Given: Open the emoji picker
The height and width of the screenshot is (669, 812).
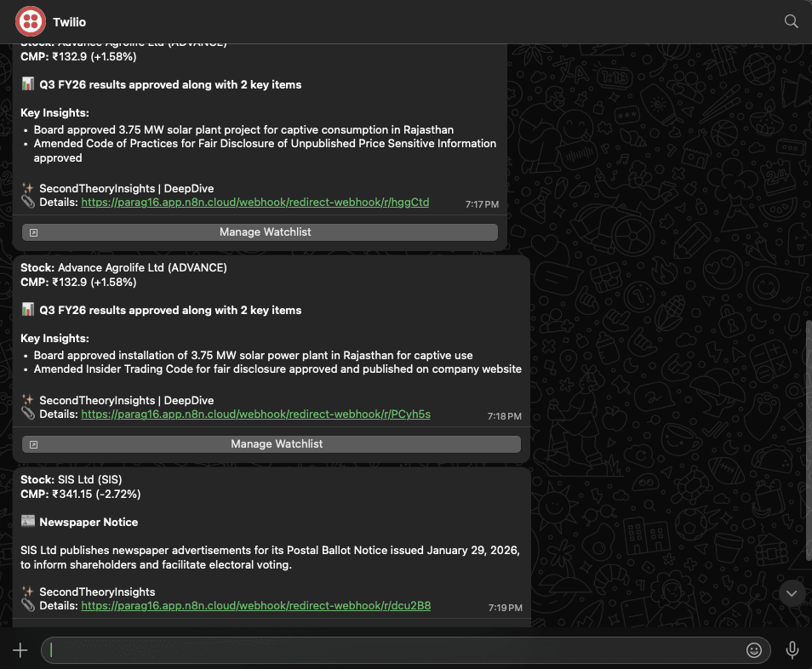Looking at the screenshot, I should coord(753,649).
